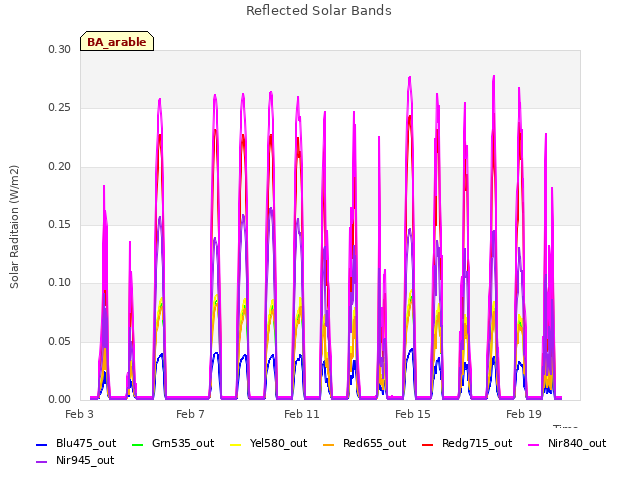This screenshot has width=640, height=480.
Task: Click the 0.00 y-axis tick label
Action: [60, 400]
